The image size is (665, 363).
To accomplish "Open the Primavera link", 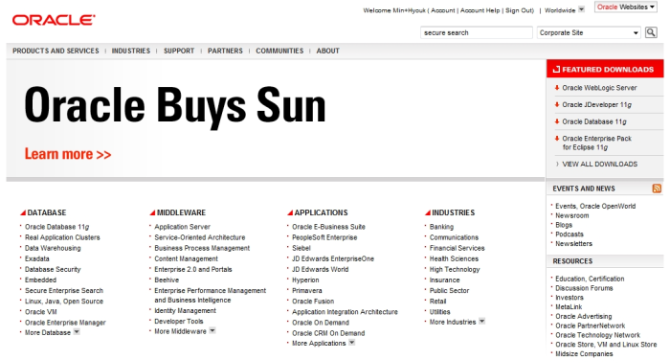I will pos(307,290).
